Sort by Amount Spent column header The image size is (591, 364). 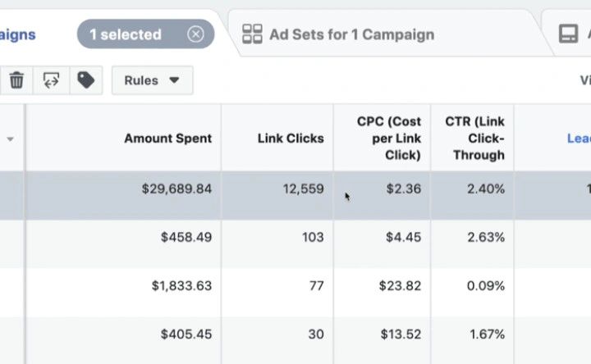tap(167, 139)
